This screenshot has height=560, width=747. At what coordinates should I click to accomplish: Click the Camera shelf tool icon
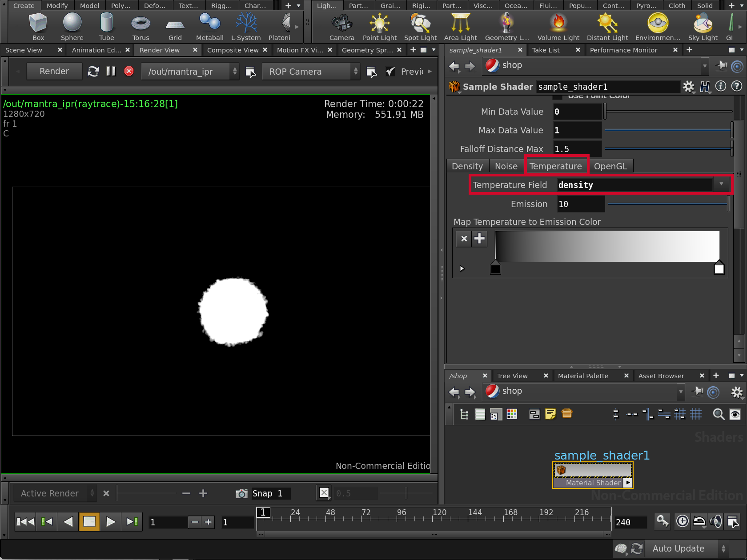(x=341, y=23)
